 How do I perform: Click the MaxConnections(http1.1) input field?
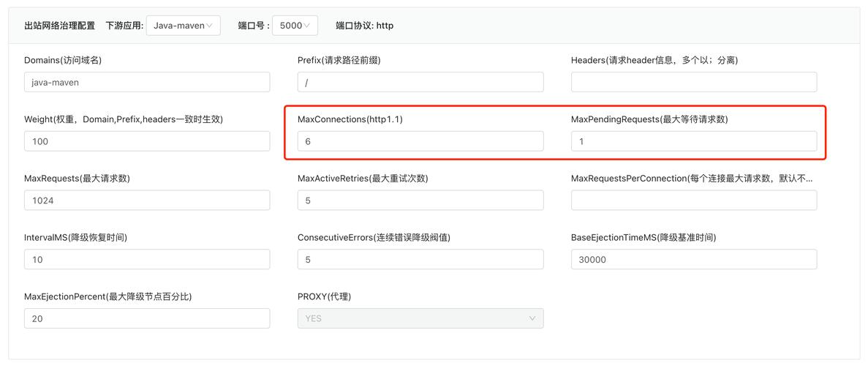[420, 141]
